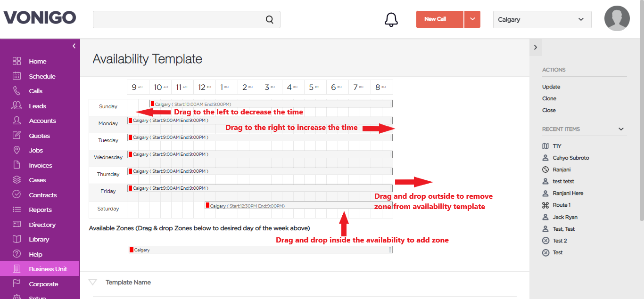Click the Update action link
Image resolution: width=644 pixels, height=299 pixels.
pos(551,87)
